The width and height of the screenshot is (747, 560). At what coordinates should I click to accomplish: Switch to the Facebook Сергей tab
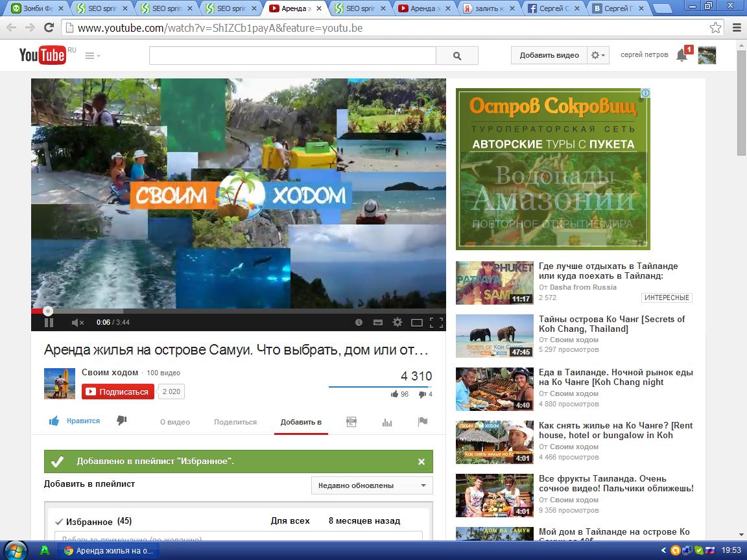pyautogui.click(x=553, y=8)
